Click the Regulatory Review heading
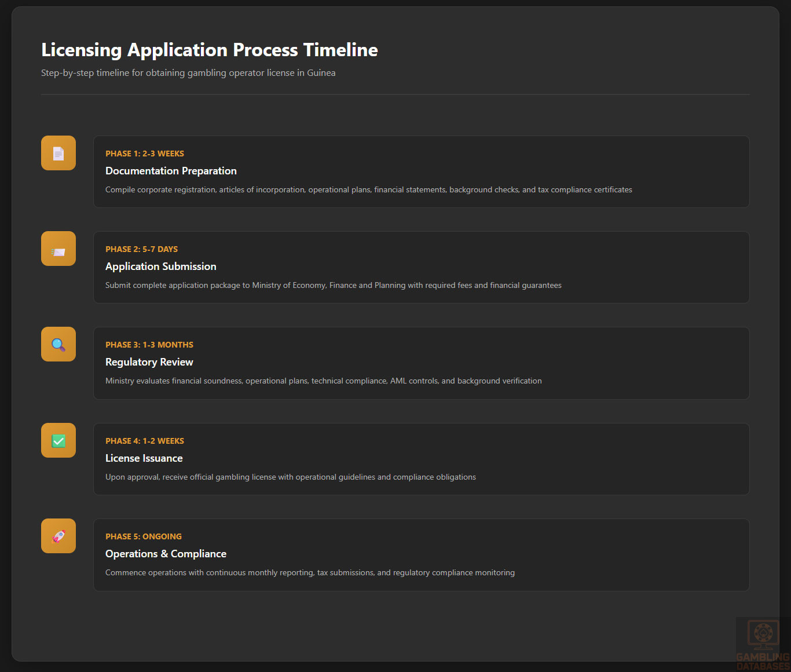Viewport: 791px width, 672px height. (149, 362)
